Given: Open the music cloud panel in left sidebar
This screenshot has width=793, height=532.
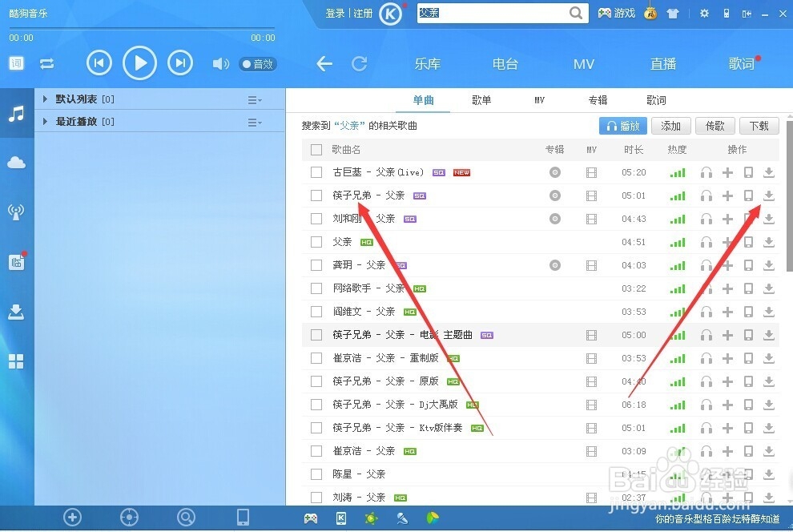Looking at the screenshot, I should click(15, 163).
